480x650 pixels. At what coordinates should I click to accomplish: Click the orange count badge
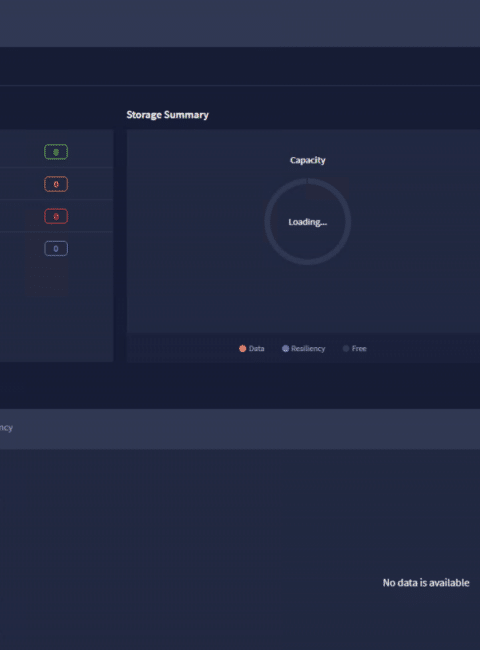point(56,184)
